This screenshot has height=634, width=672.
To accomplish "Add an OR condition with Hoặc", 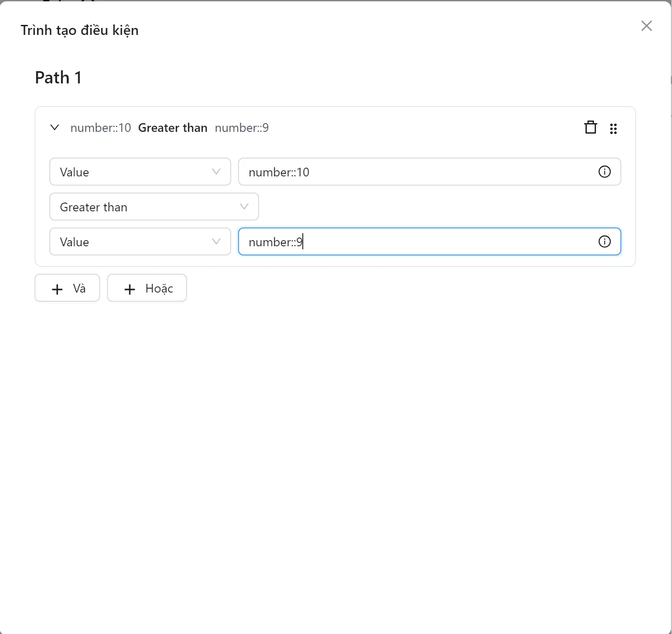I will pos(147,288).
